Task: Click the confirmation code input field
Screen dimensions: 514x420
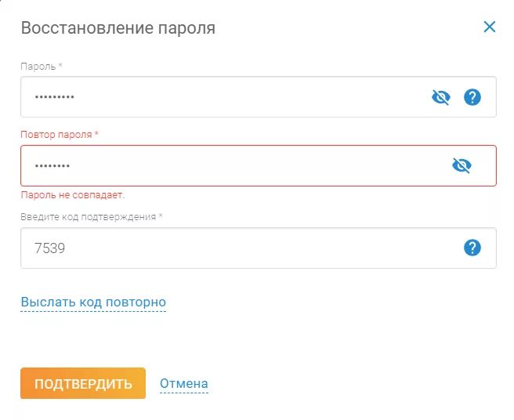Action: click(x=259, y=248)
